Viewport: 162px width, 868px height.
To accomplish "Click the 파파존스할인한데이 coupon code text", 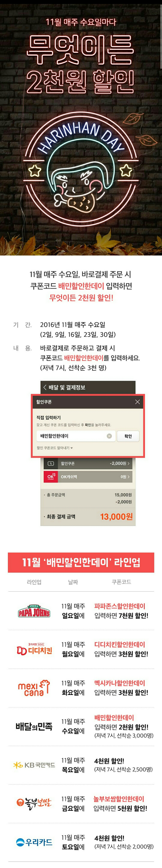I will (x=120, y=606).
